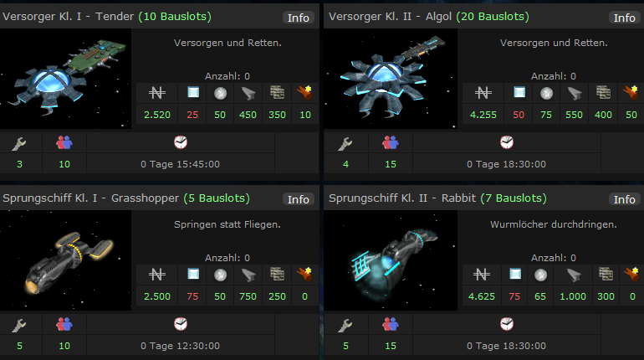
Task: Click the Grasshopper ship thumbnail image
Action: click(66, 260)
